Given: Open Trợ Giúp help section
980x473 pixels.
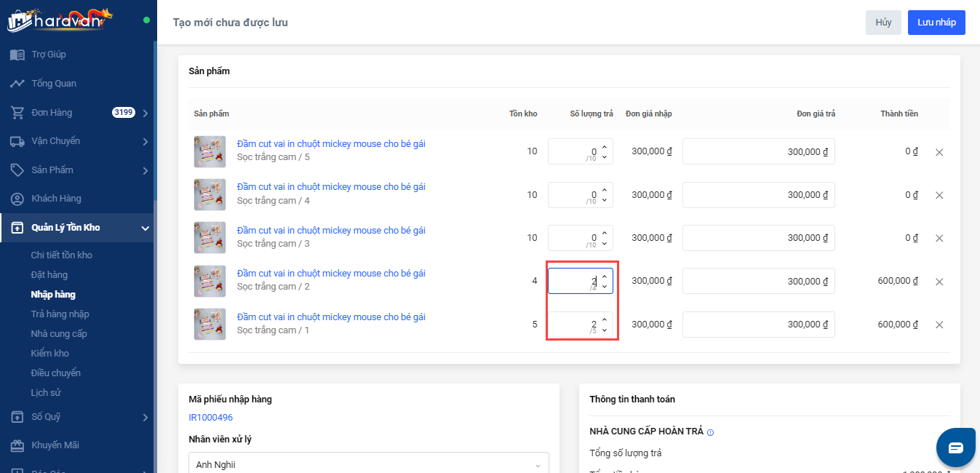Looking at the screenshot, I should coord(49,55).
